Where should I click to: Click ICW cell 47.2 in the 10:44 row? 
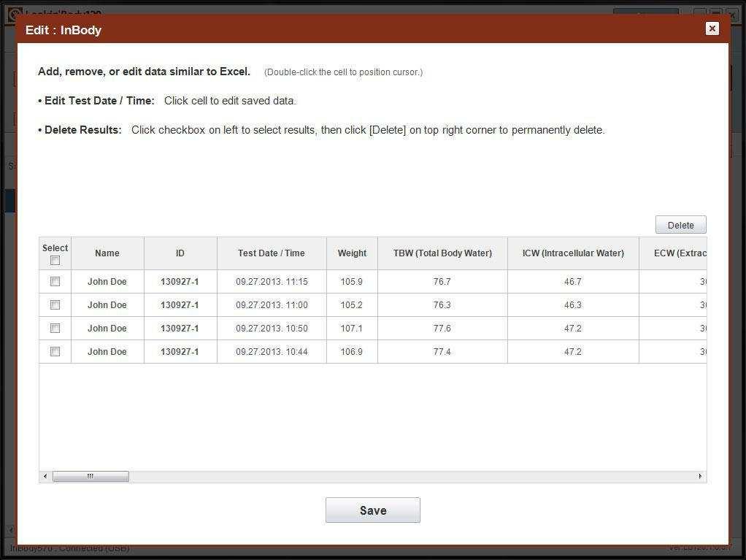(573, 352)
